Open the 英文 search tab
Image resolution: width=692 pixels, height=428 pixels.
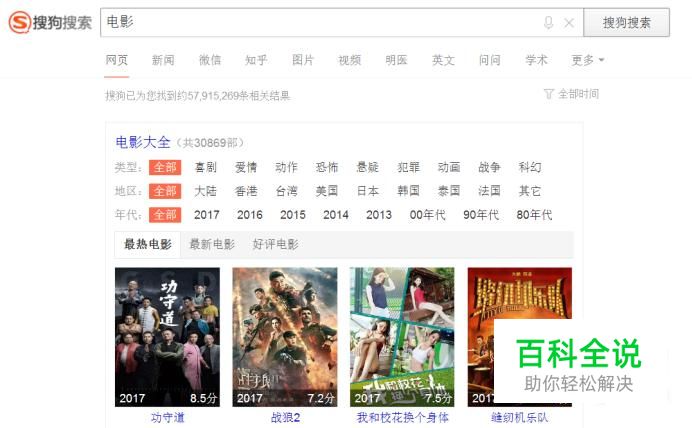point(443,60)
